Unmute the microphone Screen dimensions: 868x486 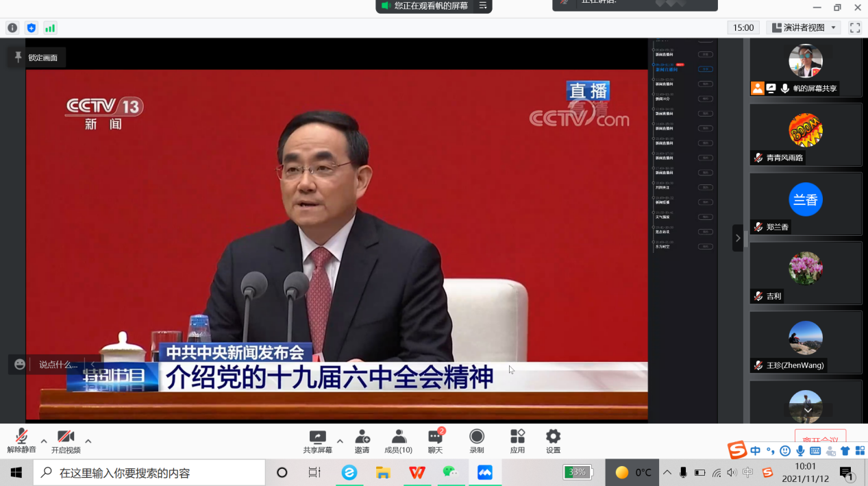point(21,441)
